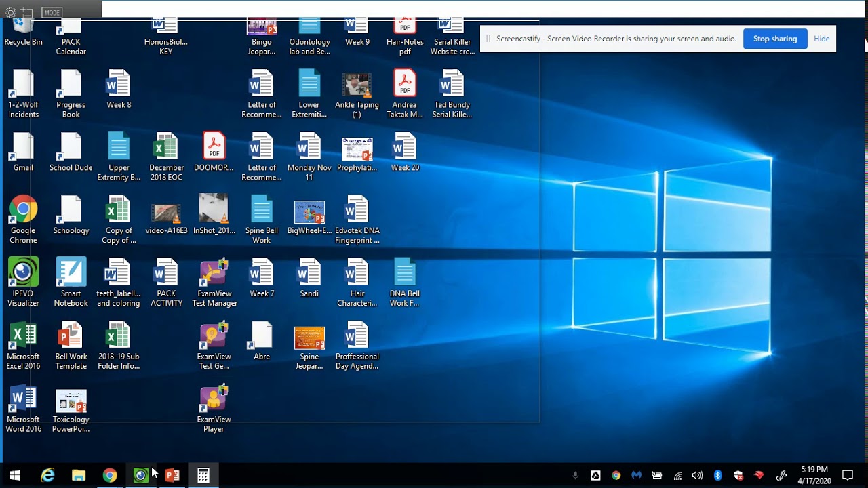Click the Bluetooth tray icon
868x488 pixels.
[717, 475]
